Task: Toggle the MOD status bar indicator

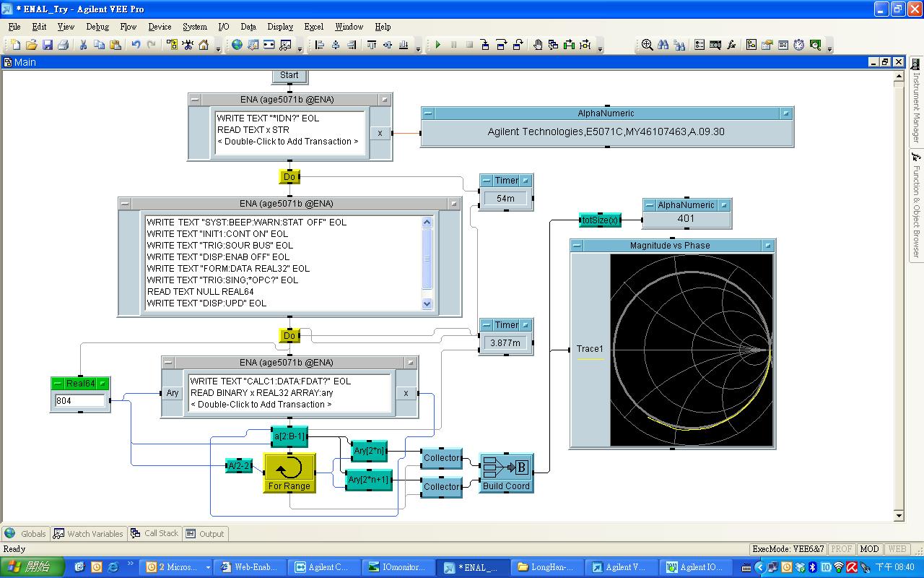Action: 869,549
